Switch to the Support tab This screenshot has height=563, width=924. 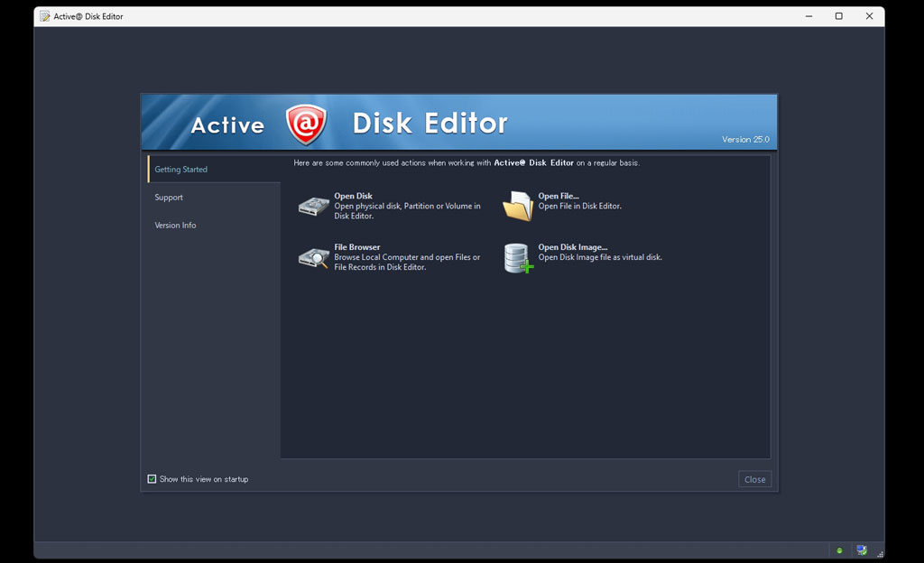point(169,198)
